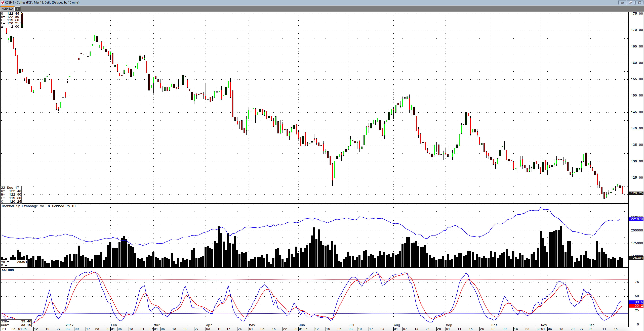
Task: Click the 140.00 price axis label
Action: [x=637, y=128]
